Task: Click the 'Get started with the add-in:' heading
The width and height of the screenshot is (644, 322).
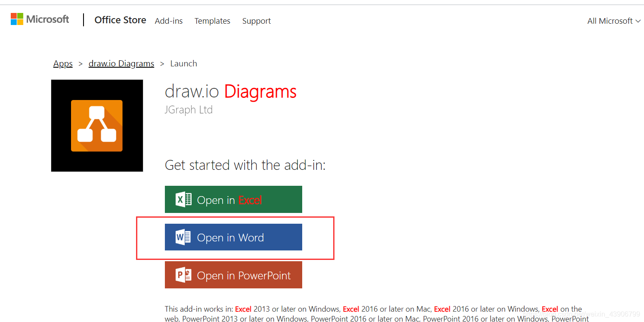Action: coord(245,165)
